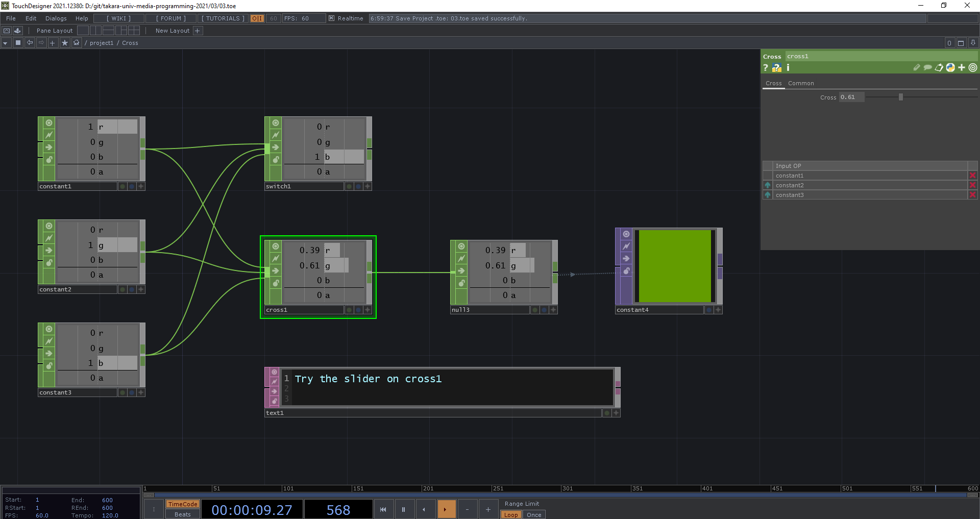
Task: Open the Edit menu
Action: click(x=31, y=18)
